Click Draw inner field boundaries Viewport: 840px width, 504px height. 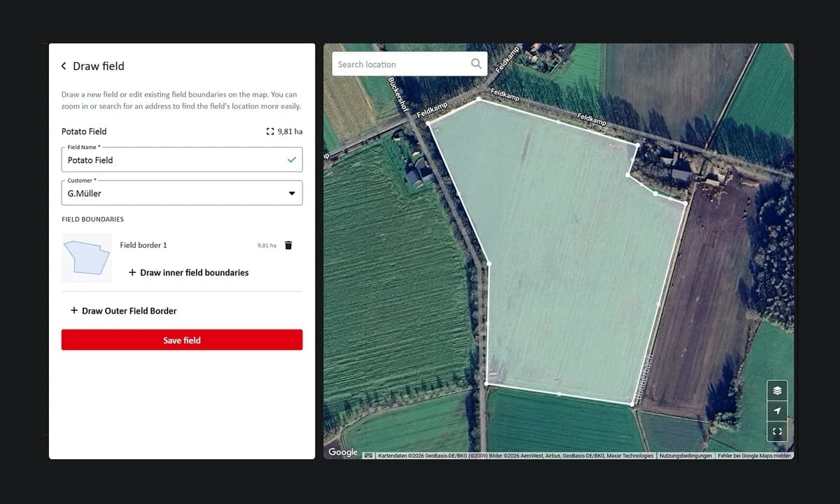click(x=194, y=272)
